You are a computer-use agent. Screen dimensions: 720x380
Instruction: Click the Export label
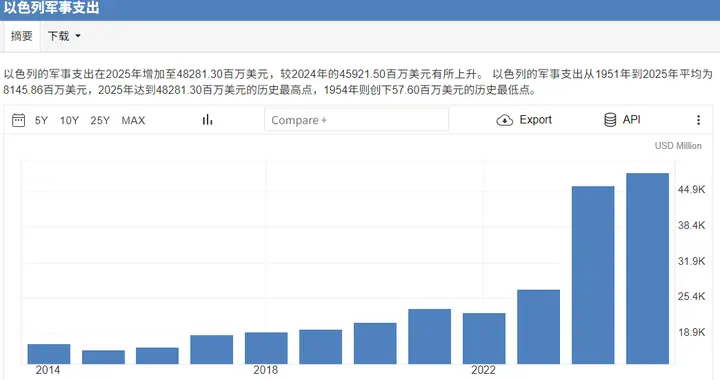pyautogui.click(x=535, y=120)
